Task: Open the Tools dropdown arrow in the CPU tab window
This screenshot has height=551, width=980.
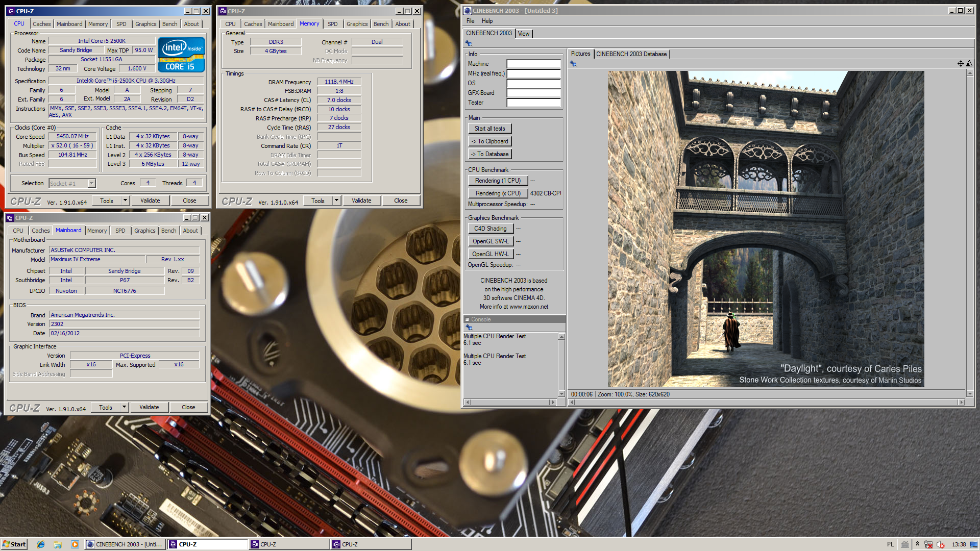Action: click(x=125, y=201)
